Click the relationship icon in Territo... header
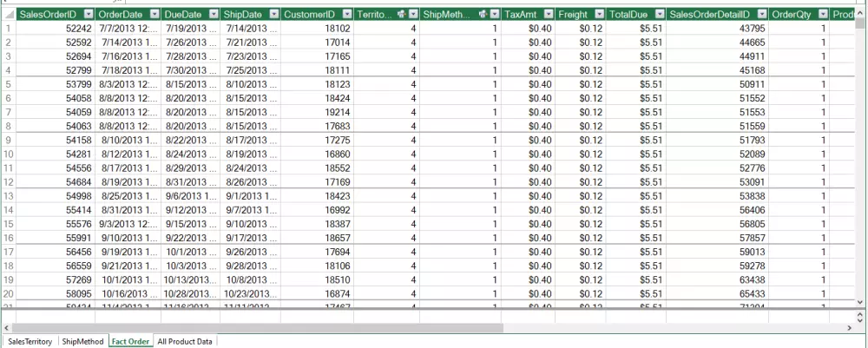This screenshot has width=868, height=348. [x=402, y=15]
